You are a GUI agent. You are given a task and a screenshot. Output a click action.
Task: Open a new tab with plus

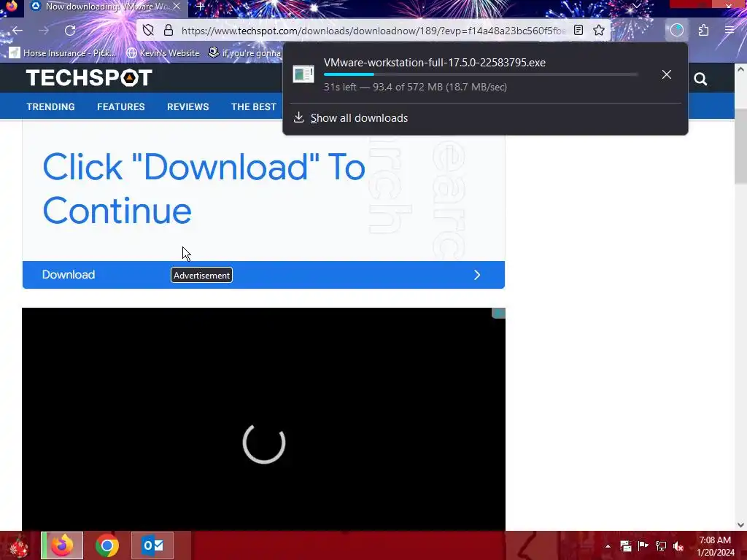(x=200, y=7)
